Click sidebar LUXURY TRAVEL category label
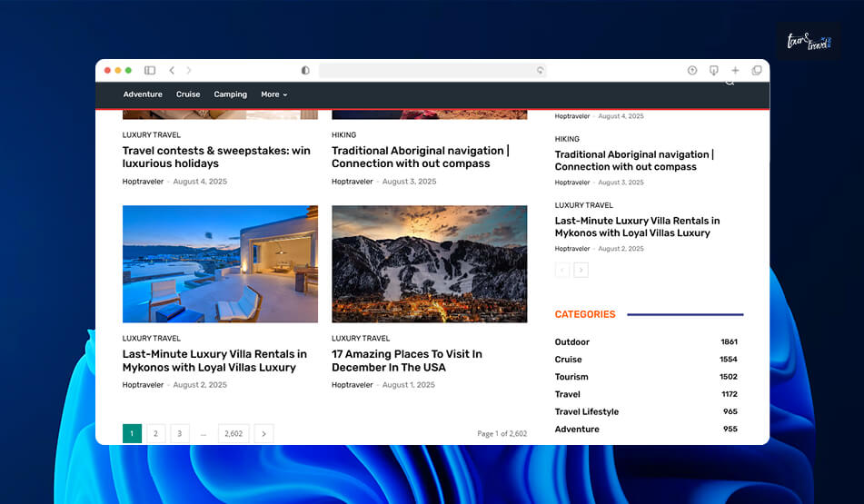The height and width of the screenshot is (504, 864). click(x=583, y=205)
